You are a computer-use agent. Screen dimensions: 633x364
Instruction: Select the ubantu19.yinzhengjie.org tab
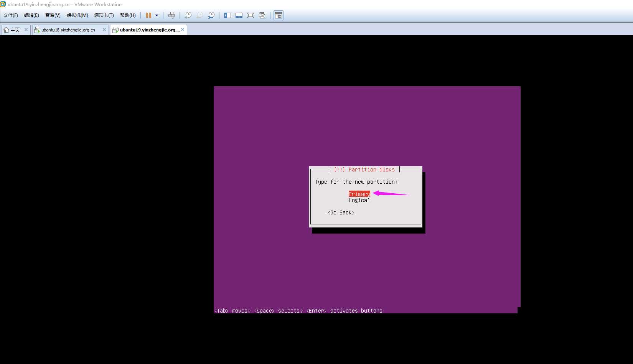150,30
